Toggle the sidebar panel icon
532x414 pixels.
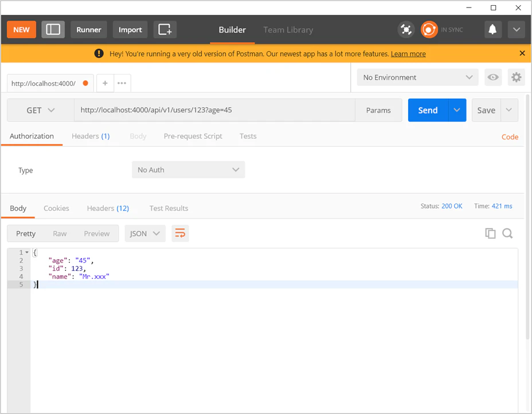53,29
